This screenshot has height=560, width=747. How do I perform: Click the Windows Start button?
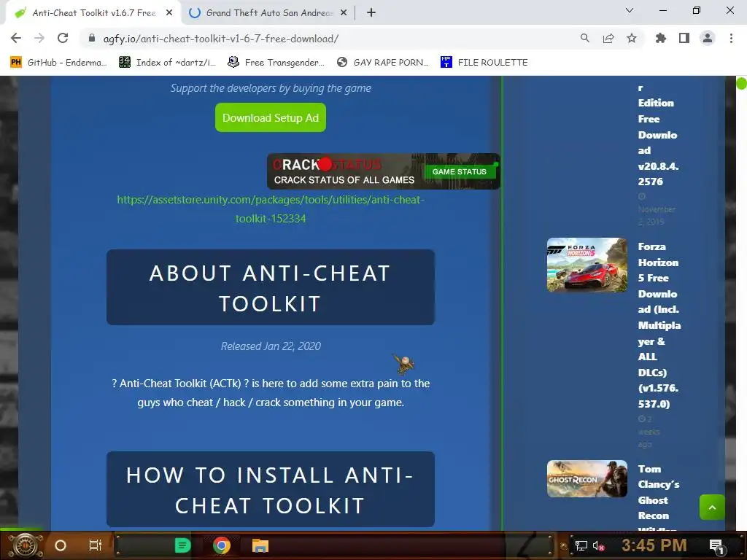click(26, 545)
